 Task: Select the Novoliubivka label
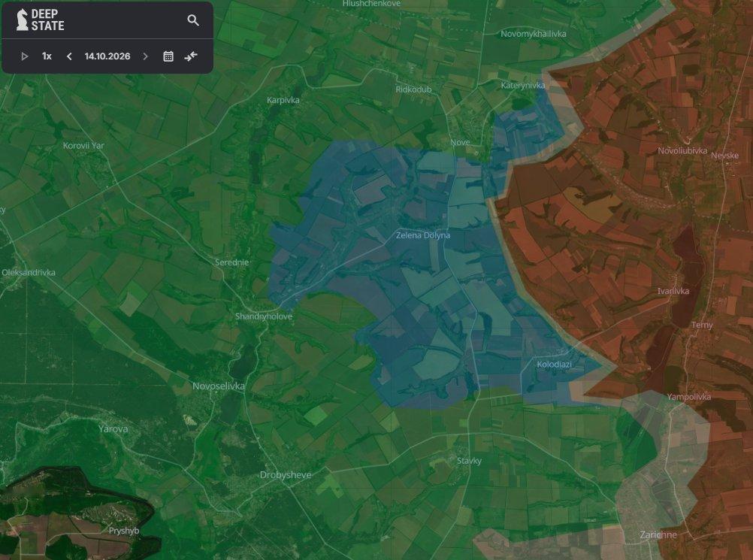point(682,151)
